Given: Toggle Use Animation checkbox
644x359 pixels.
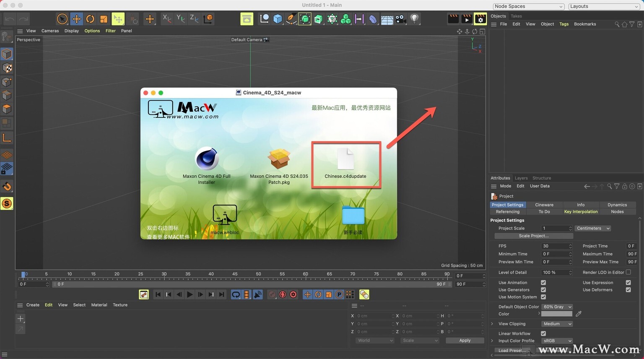Looking at the screenshot, I should 543,283.
